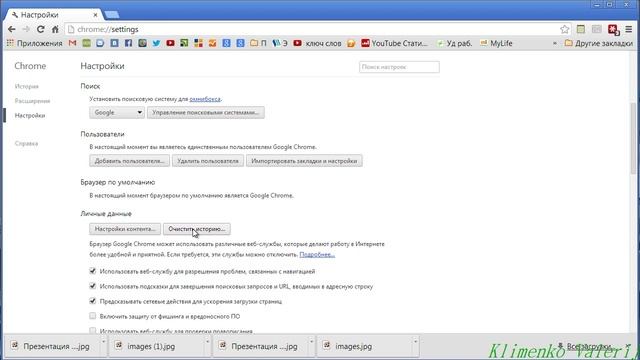The image size is (640, 360).
Task: Open the Facebook bookmark icon
Action: pyautogui.click(x=129, y=43)
